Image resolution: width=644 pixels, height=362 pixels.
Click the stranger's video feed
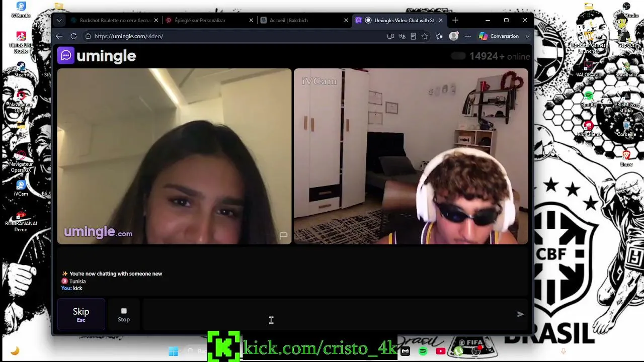[x=174, y=156]
